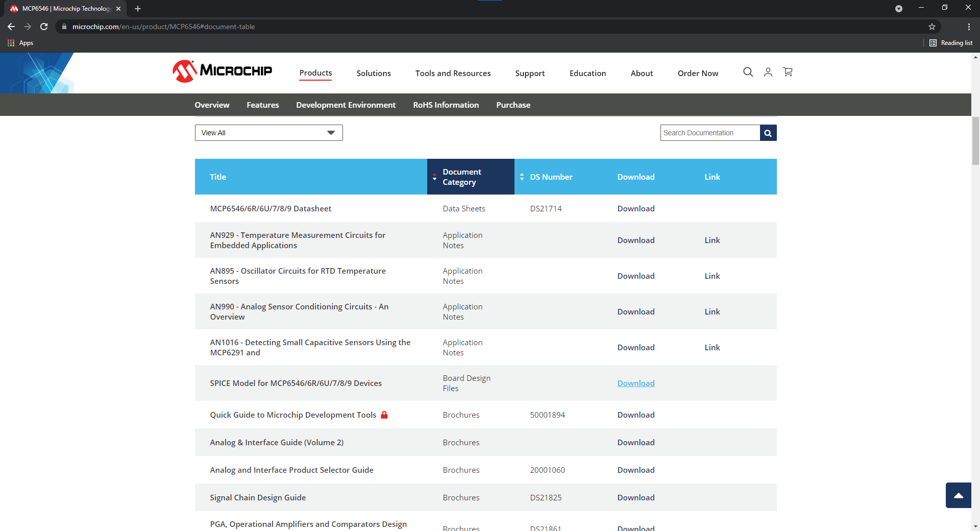Download AN895 application note
980x531 pixels.
[635, 276]
